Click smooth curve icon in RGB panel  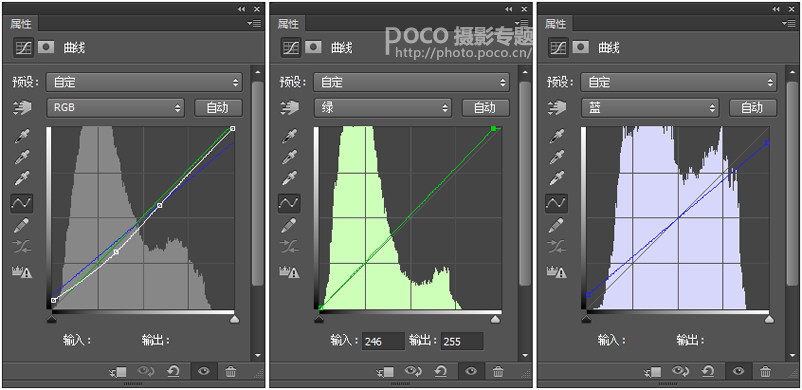(21, 247)
